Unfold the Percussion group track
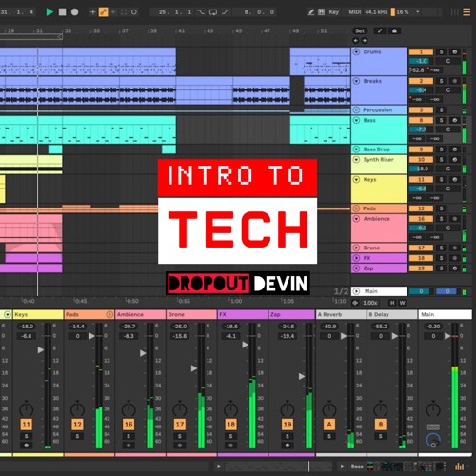 point(356,109)
